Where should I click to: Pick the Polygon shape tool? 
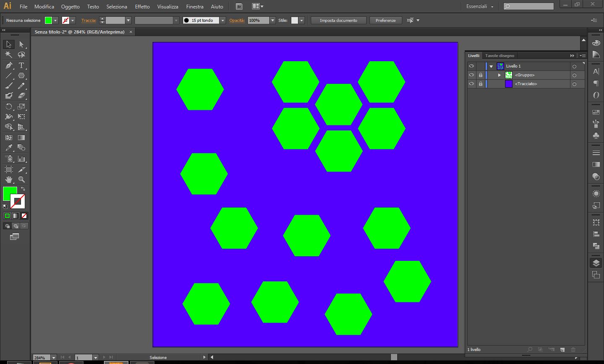(x=21, y=76)
